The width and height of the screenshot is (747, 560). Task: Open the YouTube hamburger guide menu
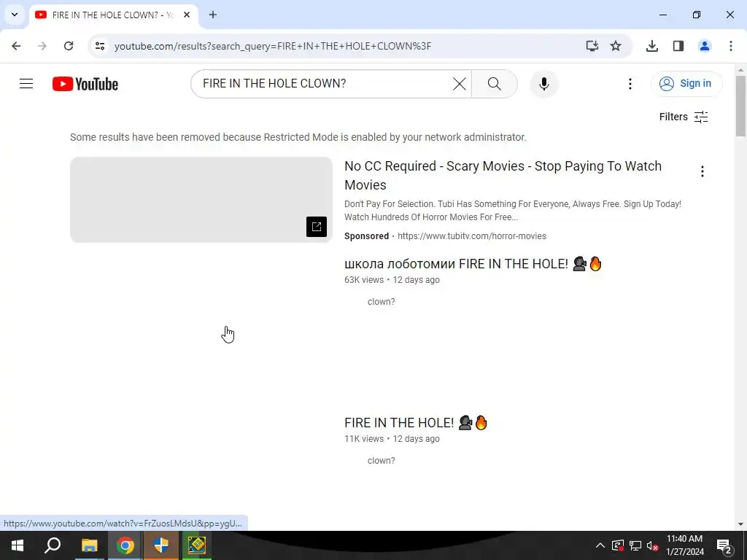pyautogui.click(x=26, y=84)
